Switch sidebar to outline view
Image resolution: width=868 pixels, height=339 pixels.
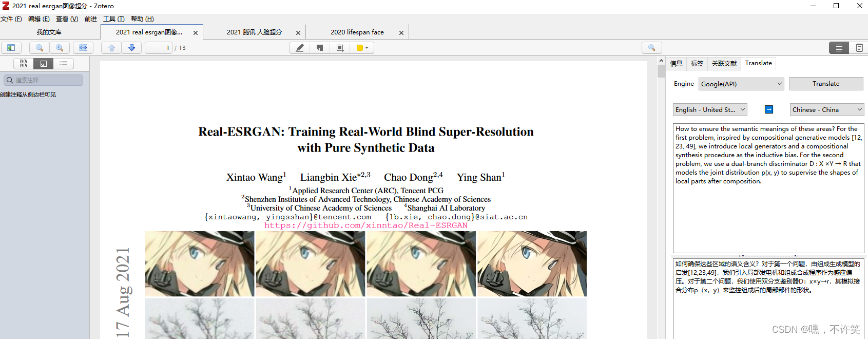[63, 64]
